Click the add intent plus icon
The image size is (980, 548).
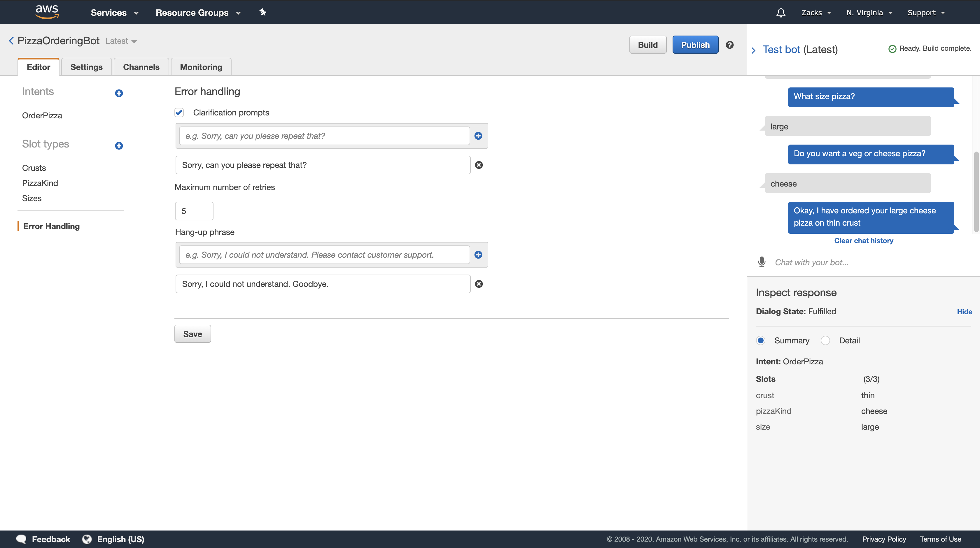pyautogui.click(x=119, y=93)
